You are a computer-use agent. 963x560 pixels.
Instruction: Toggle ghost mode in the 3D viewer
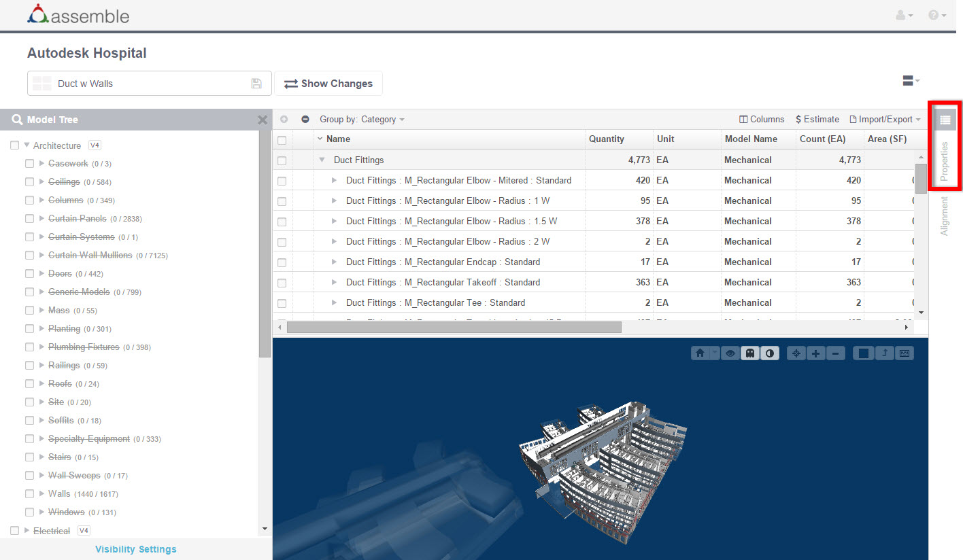750,353
